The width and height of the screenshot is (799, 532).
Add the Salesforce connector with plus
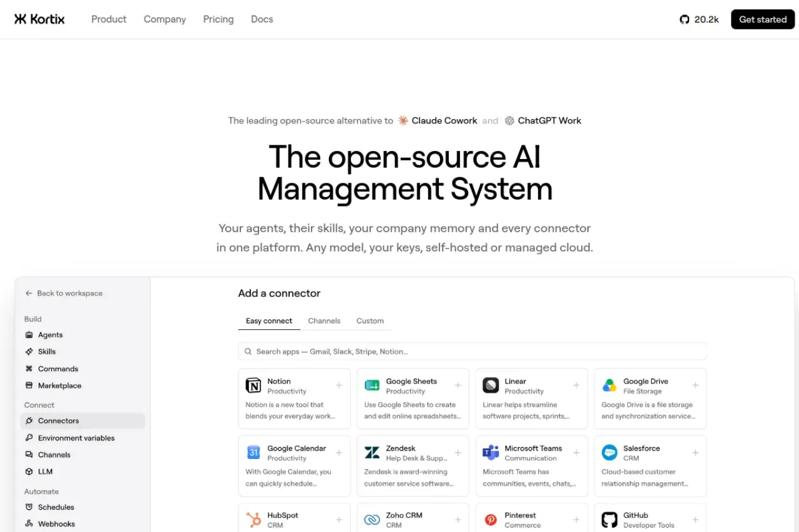click(695, 453)
